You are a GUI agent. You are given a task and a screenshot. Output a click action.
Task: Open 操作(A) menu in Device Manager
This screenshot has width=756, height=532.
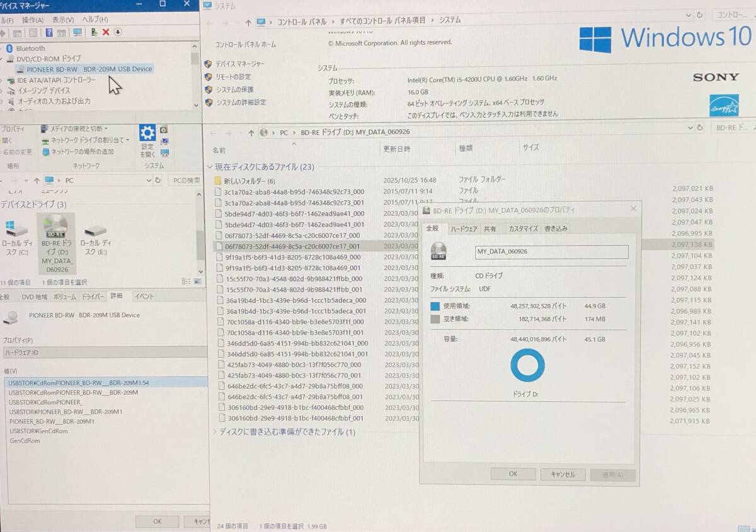point(33,20)
